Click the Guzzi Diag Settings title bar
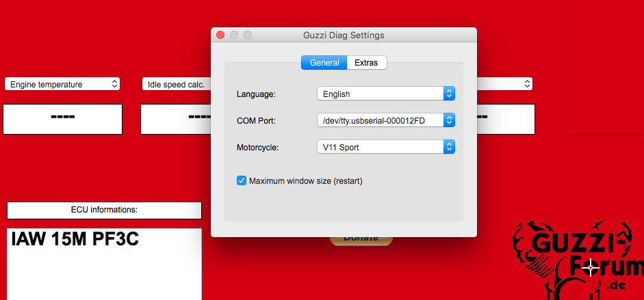The height and width of the screenshot is (300, 644). pyautogui.click(x=344, y=36)
